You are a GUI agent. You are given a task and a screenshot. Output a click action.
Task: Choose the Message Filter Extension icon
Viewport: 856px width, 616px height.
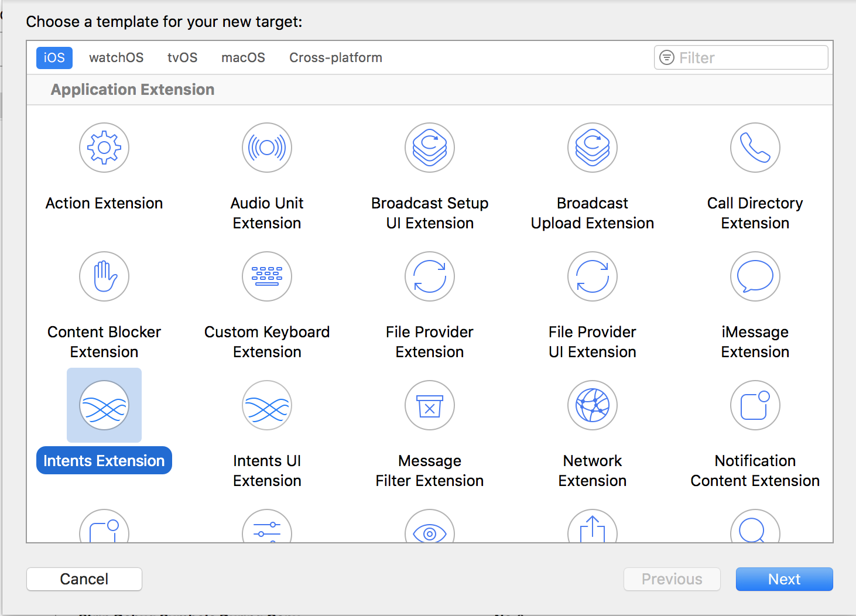click(430, 405)
